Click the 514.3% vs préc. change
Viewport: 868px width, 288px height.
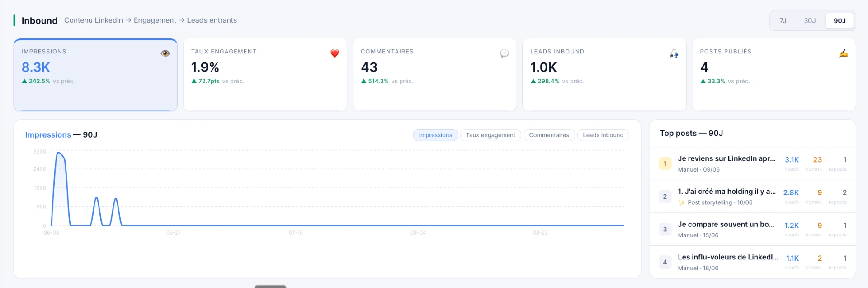tap(387, 81)
